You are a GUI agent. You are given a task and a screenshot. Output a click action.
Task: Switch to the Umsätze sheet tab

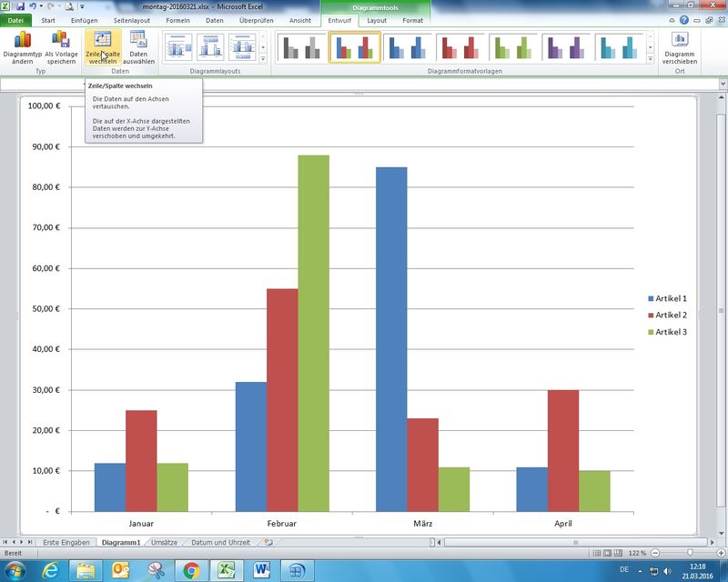165,542
